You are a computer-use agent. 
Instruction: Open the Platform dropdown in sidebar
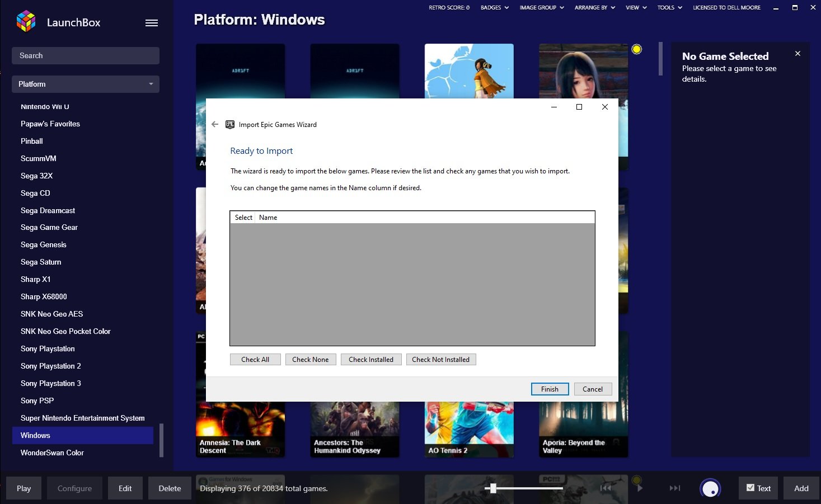point(86,84)
